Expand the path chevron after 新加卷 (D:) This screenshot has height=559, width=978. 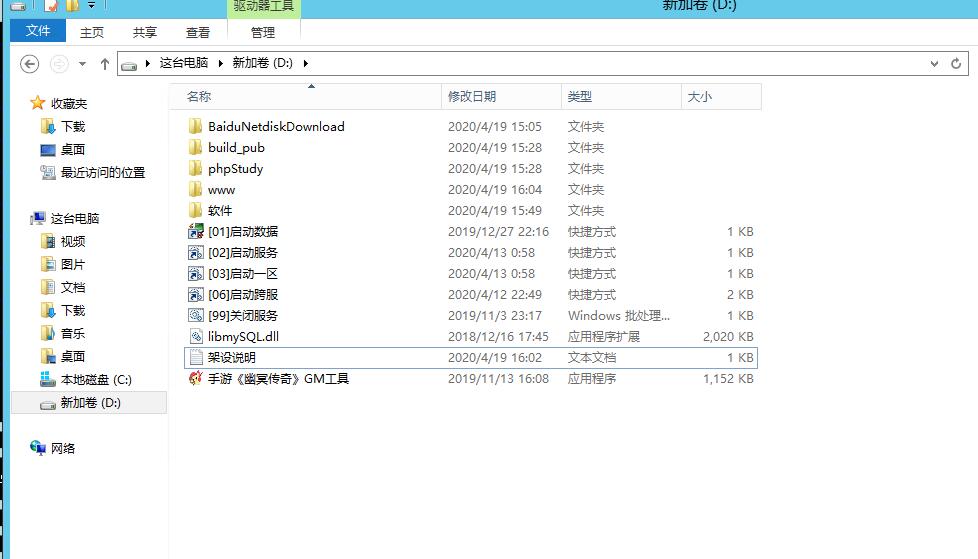point(306,63)
